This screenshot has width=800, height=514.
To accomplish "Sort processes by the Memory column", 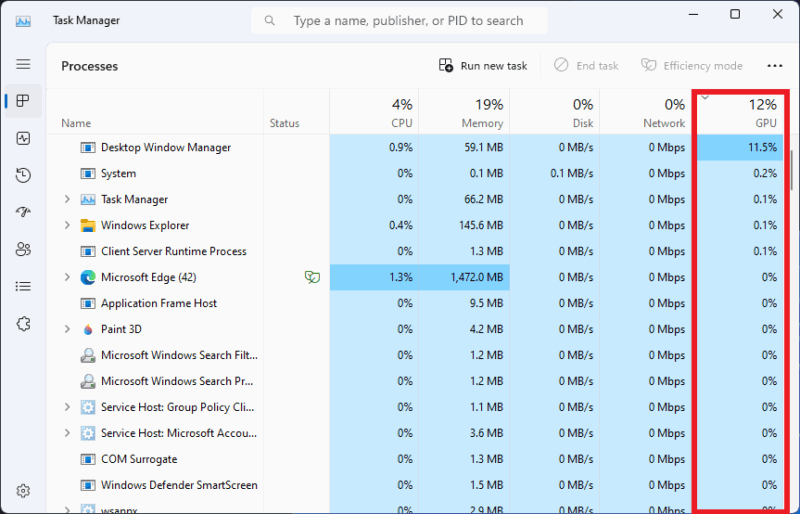I will (464, 112).
